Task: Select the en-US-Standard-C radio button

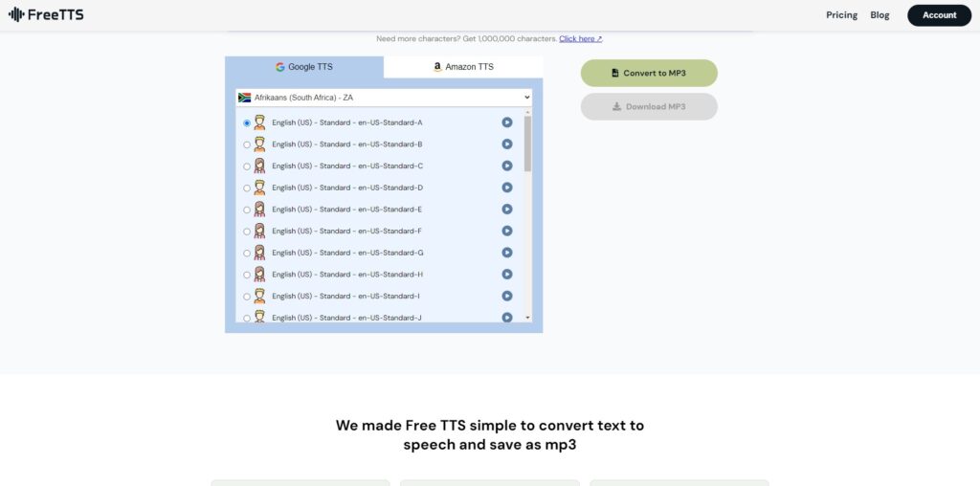Action: 247,166
